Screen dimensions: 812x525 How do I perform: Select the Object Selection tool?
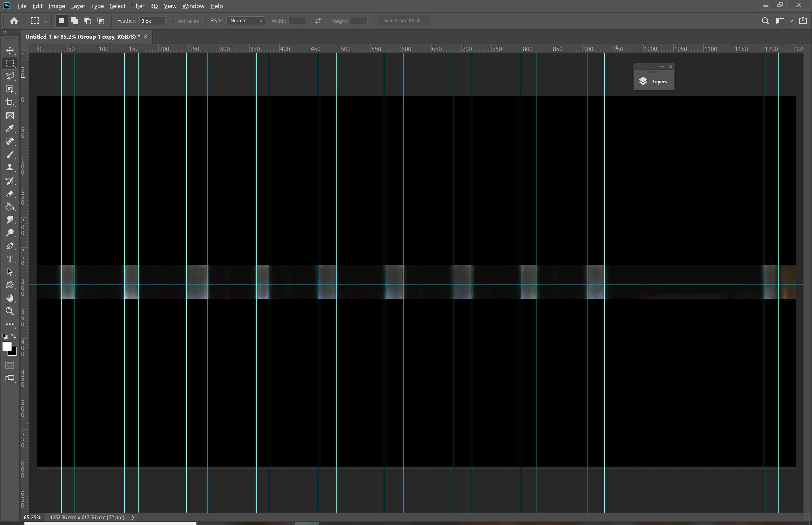click(10, 89)
